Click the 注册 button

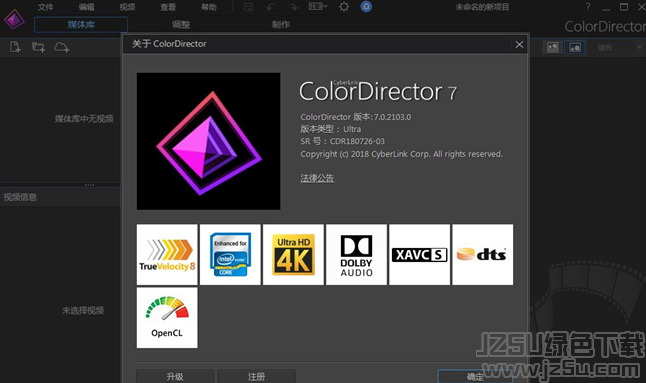pos(256,376)
